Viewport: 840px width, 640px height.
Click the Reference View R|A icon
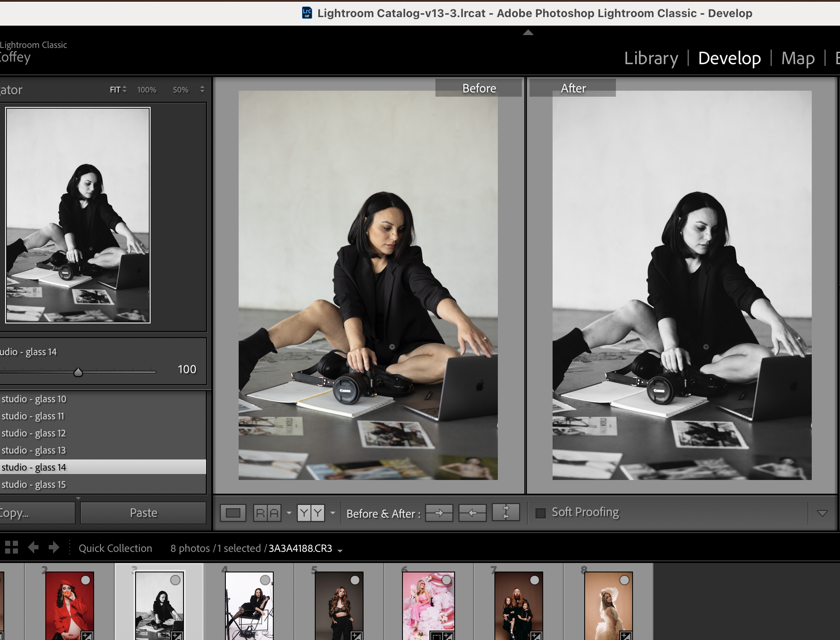point(267,513)
